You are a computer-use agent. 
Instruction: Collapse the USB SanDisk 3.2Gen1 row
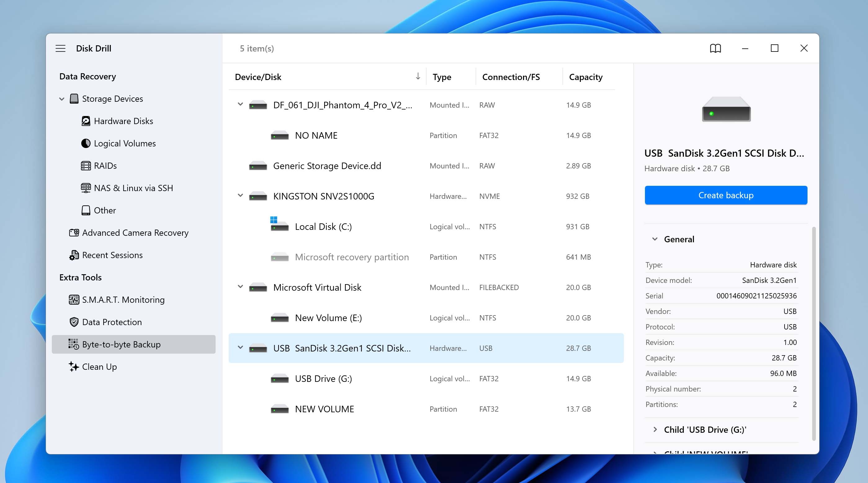click(x=240, y=347)
